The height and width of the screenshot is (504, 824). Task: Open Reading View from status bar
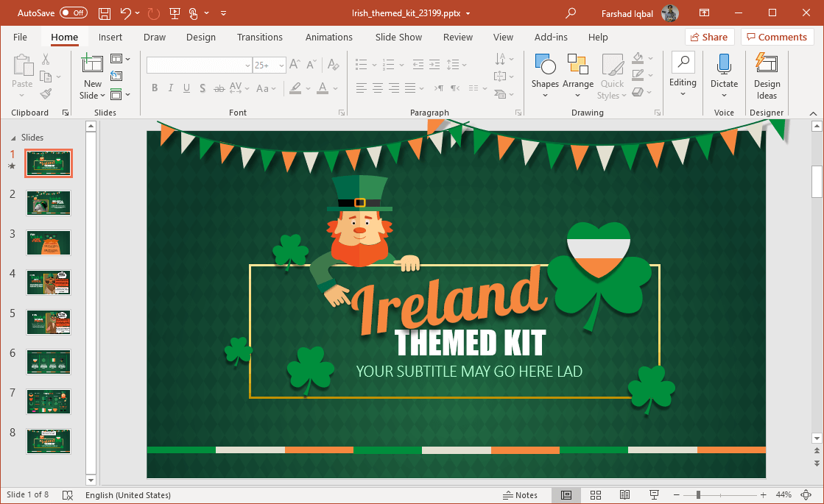coord(624,495)
